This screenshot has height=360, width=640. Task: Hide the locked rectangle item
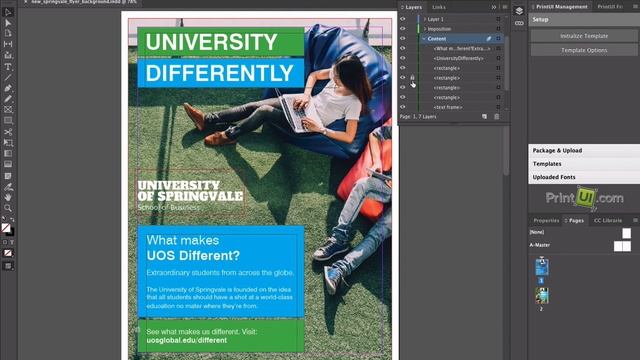pyautogui.click(x=403, y=78)
